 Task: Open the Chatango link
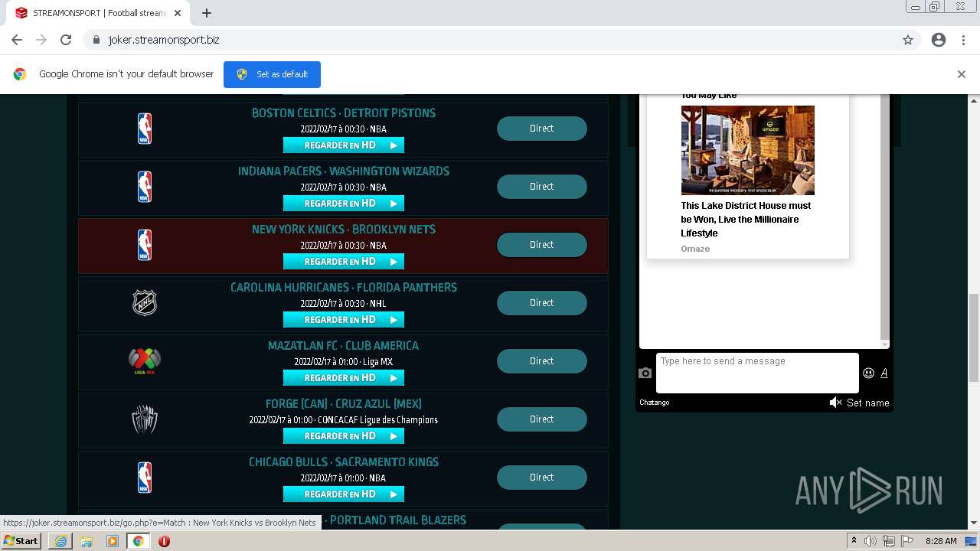[655, 403]
